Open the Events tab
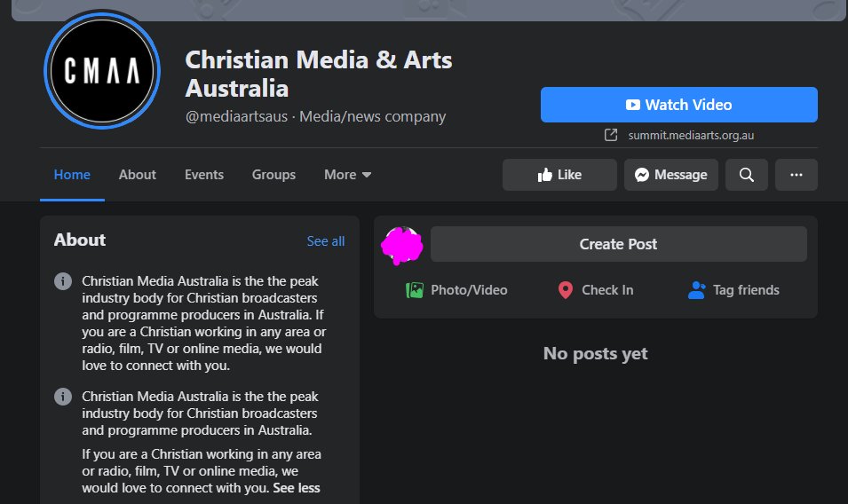Viewport: 848px width, 504px height. pyautogui.click(x=204, y=175)
